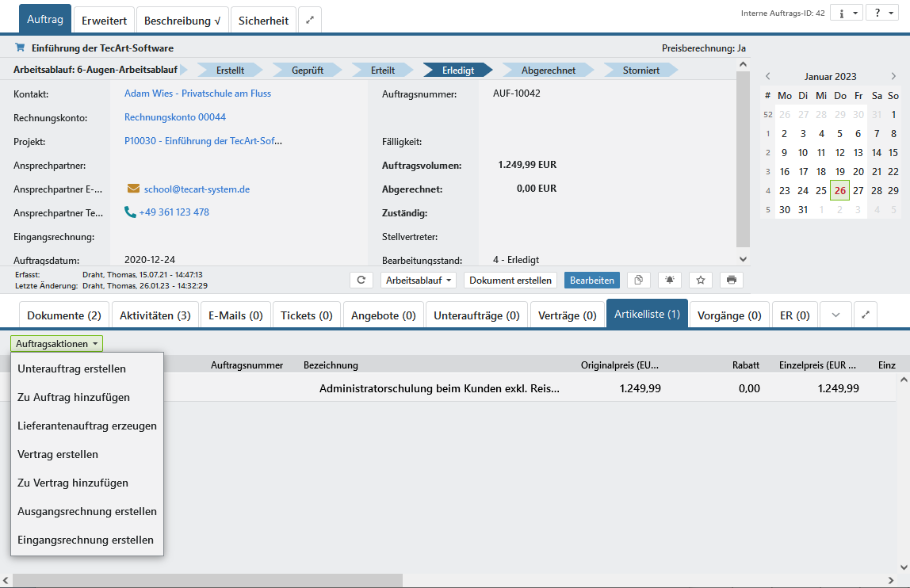Select January 27 in the calendar
Screen dimensions: 910x588
click(858, 190)
